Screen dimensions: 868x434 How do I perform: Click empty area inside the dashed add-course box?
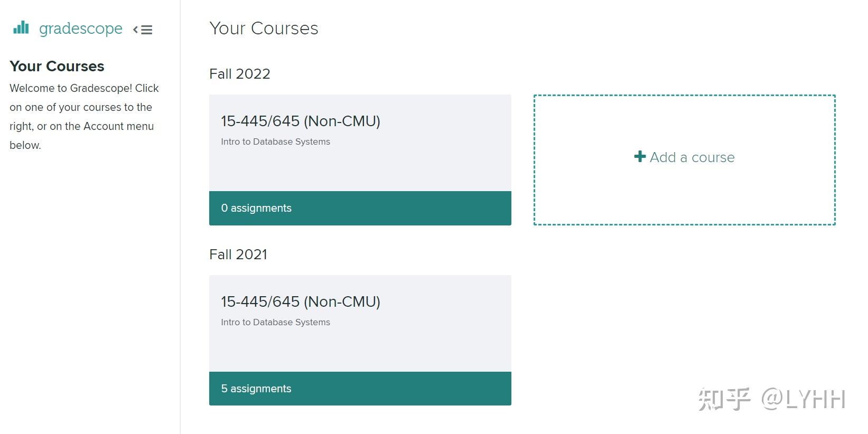pos(684,201)
